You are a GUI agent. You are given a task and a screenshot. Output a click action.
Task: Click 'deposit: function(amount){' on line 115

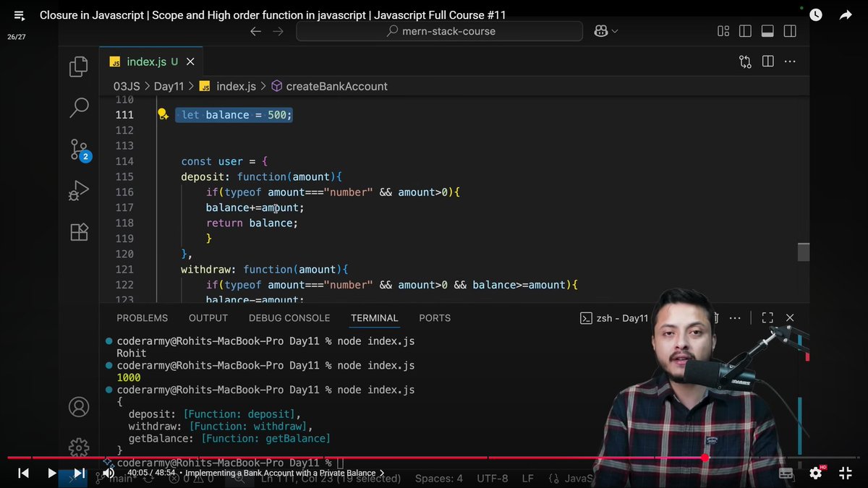pyautogui.click(x=261, y=177)
